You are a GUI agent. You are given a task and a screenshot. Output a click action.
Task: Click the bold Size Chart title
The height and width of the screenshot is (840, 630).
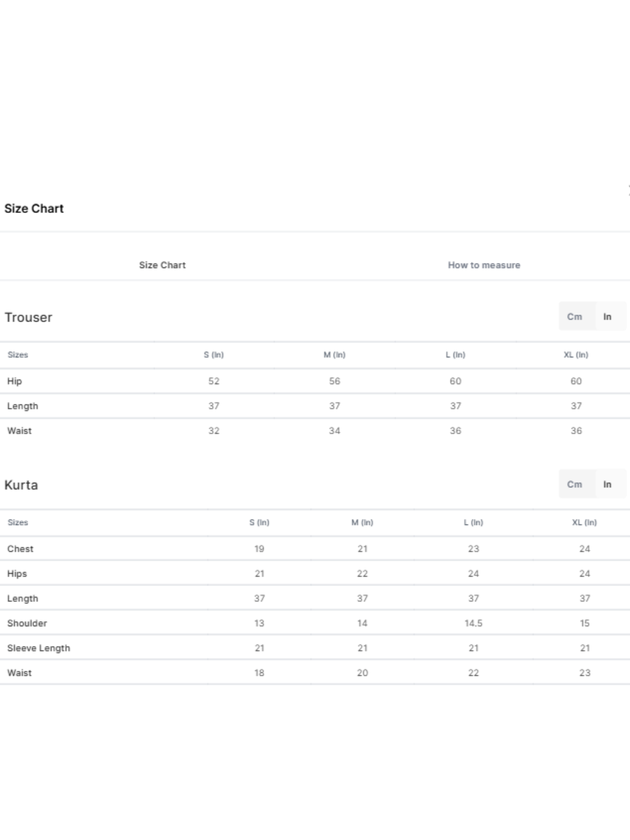click(34, 208)
